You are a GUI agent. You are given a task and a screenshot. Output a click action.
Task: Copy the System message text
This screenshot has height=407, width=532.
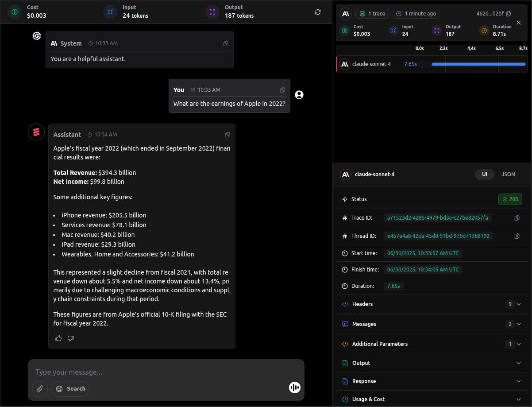[226, 43]
